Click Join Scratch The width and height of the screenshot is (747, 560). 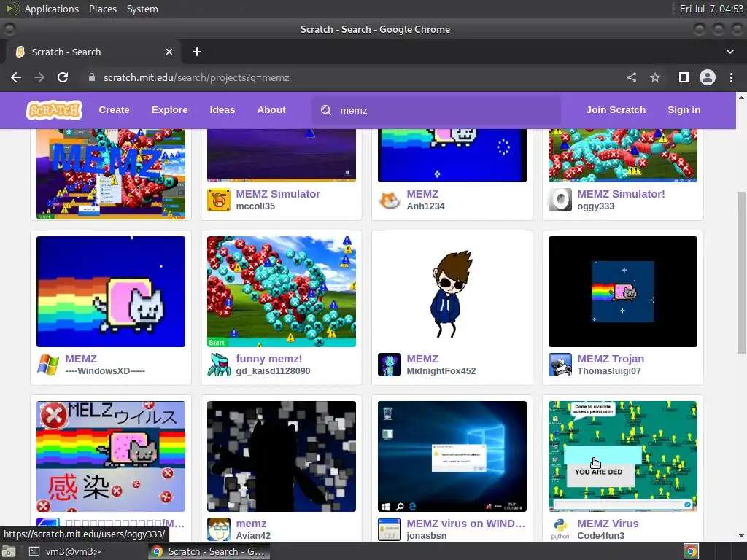point(616,110)
